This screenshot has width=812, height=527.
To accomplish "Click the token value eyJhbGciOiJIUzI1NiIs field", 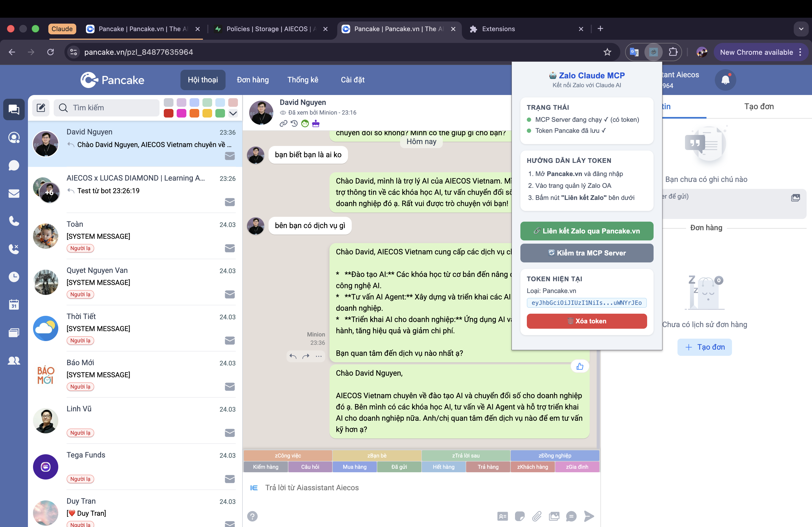I will tap(587, 303).
